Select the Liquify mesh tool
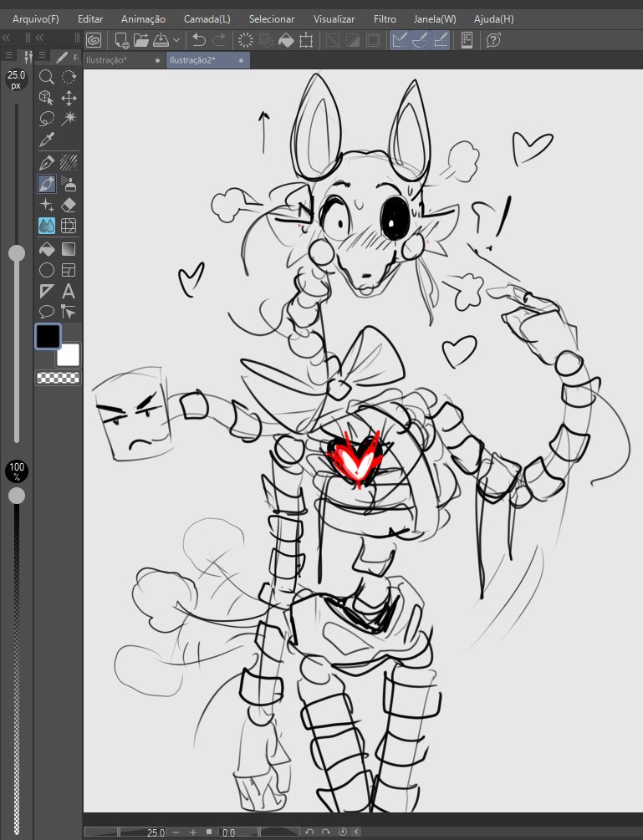This screenshot has height=840, width=643. pyautogui.click(x=69, y=226)
